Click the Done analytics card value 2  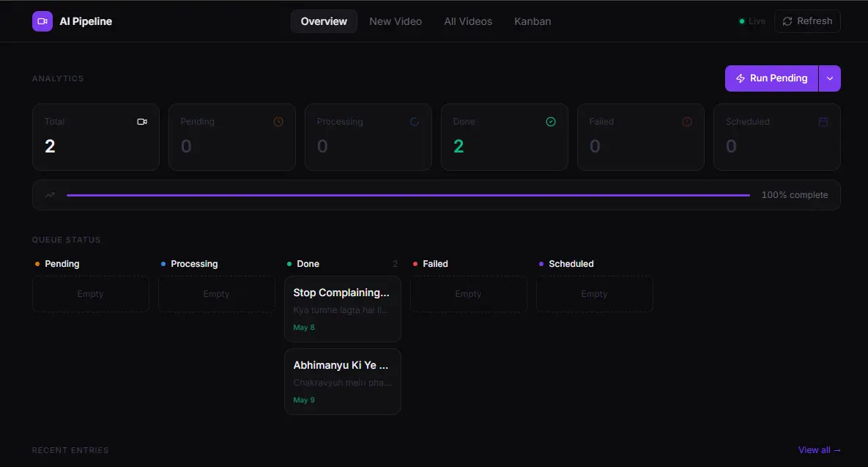point(459,146)
